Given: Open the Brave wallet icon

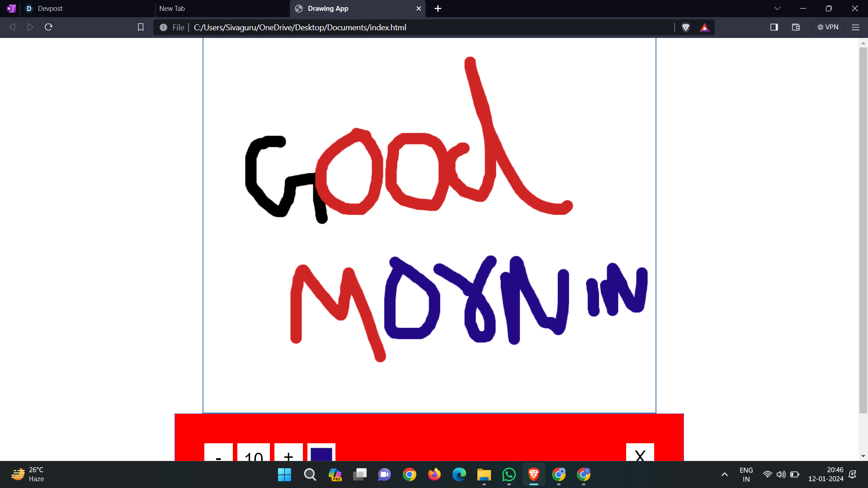Looking at the screenshot, I should coord(796,27).
